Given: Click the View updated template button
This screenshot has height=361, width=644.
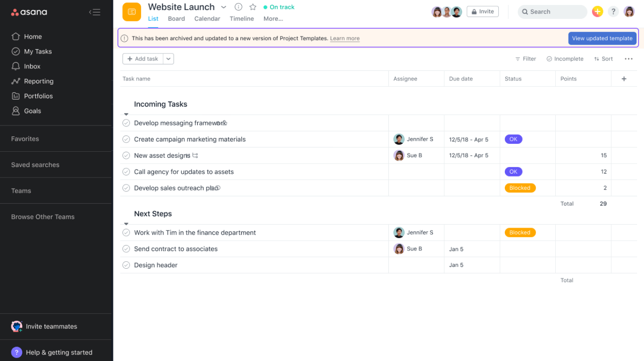Looking at the screenshot, I should pos(602,38).
